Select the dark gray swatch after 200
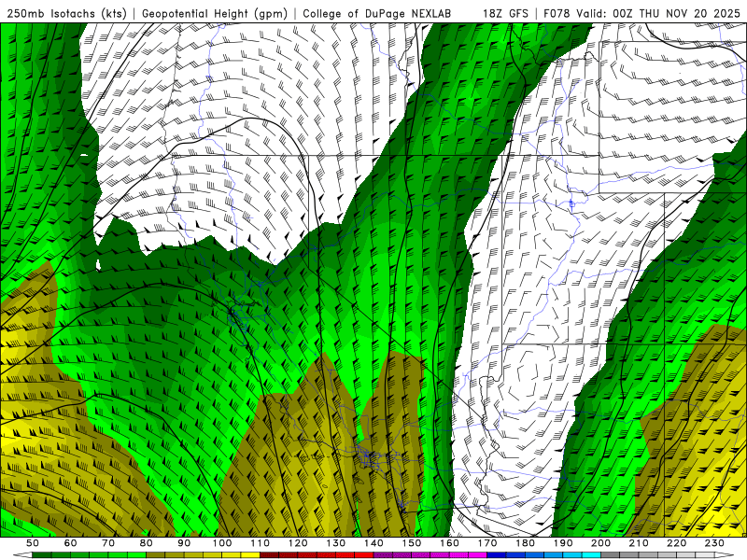This screenshot has height=560, width=747. point(611,555)
